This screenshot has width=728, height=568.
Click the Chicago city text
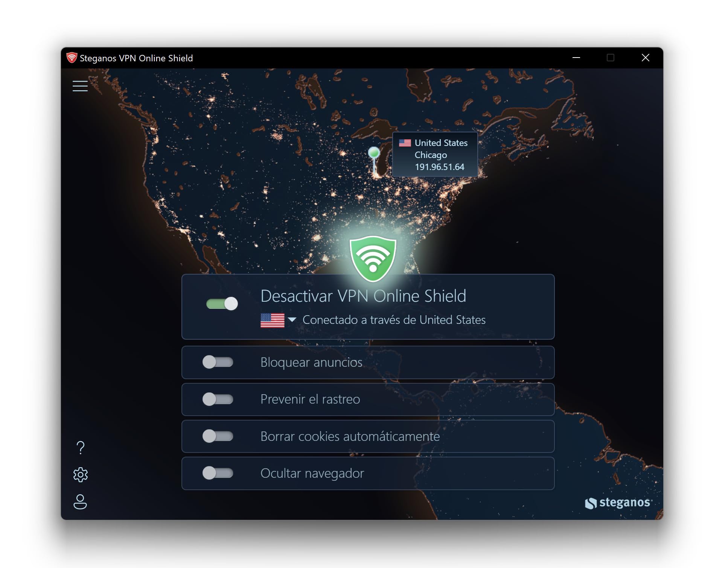point(431,155)
